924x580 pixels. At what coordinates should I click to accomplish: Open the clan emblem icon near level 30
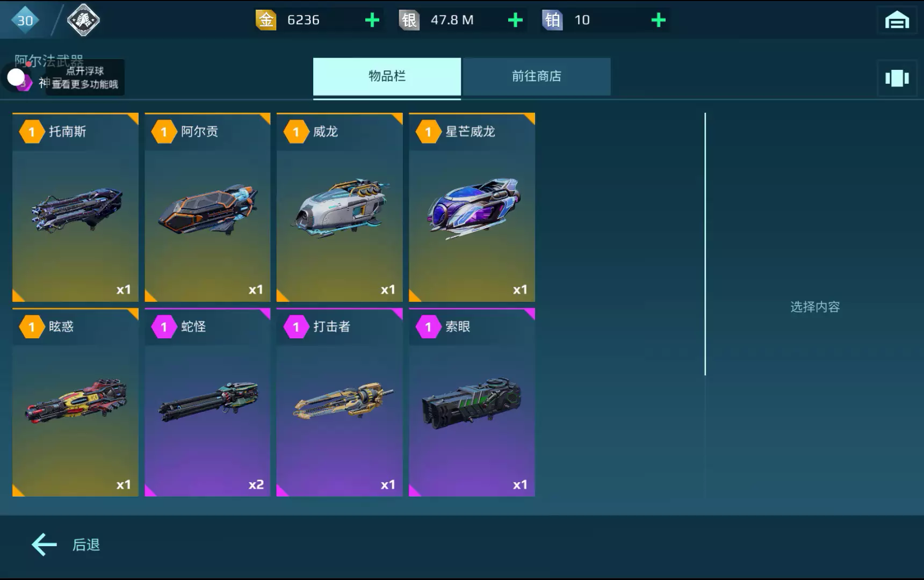83,20
